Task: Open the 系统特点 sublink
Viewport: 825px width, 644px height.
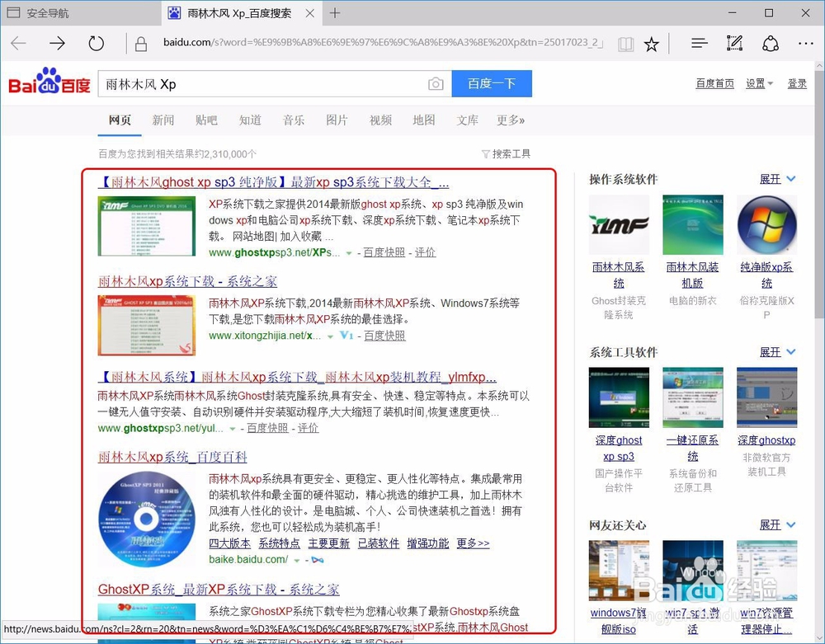Action: [x=280, y=543]
